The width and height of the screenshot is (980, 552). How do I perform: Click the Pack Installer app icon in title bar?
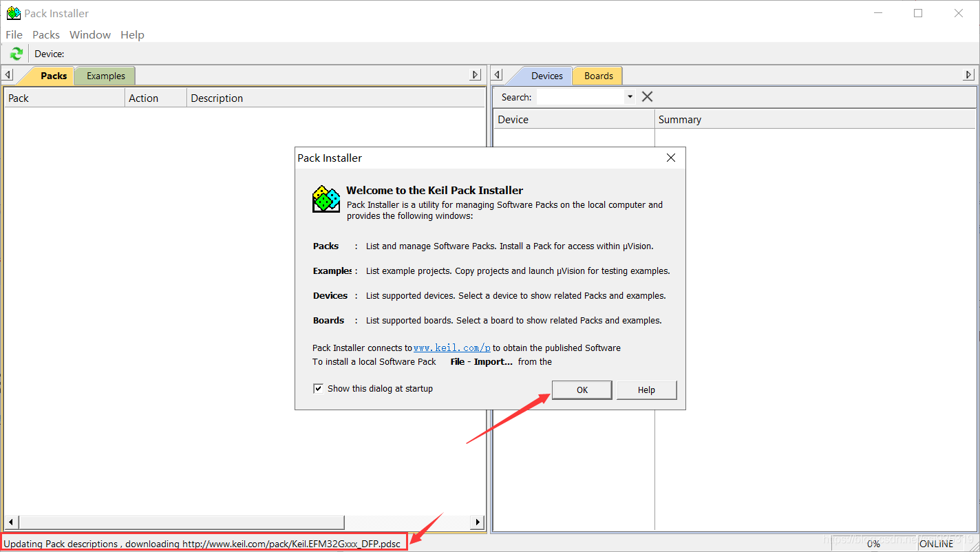(x=13, y=13)
